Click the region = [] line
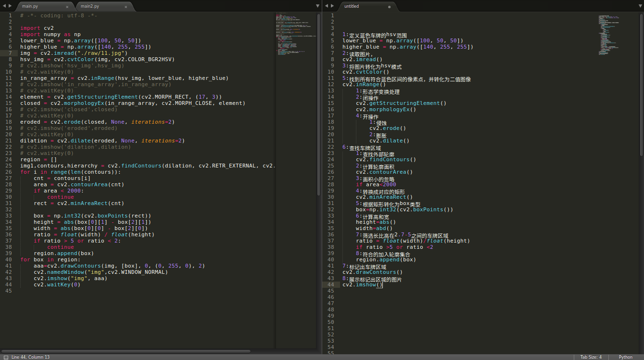Image resolution: width=644 pixels, height=360 pixels. [x=38, y=159]
